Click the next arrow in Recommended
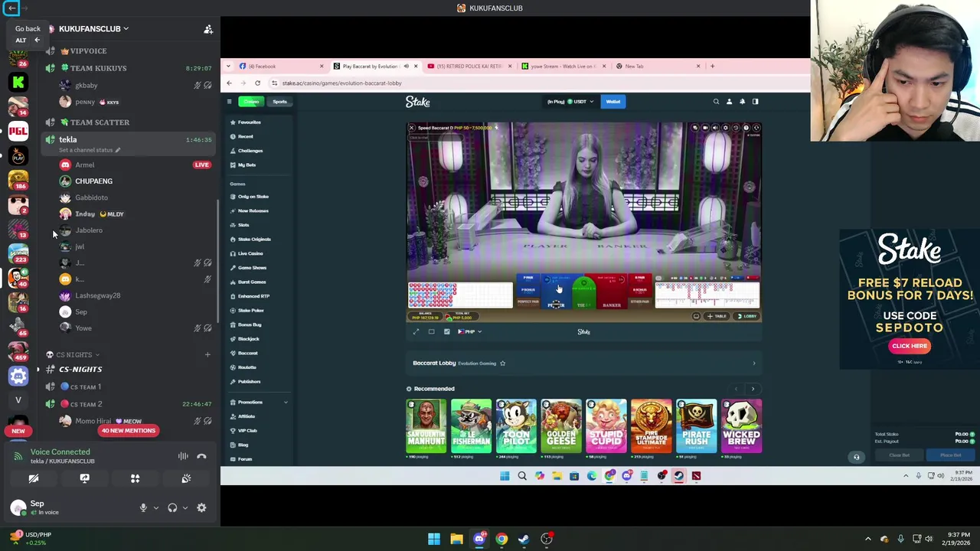 click(x=753, y=390)
